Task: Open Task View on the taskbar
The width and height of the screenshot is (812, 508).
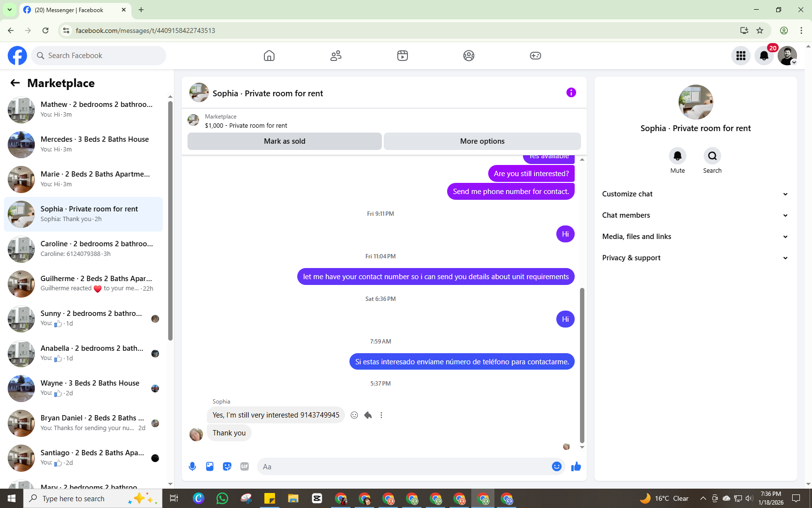Action: pyautogui.click(x=174, y=498)
